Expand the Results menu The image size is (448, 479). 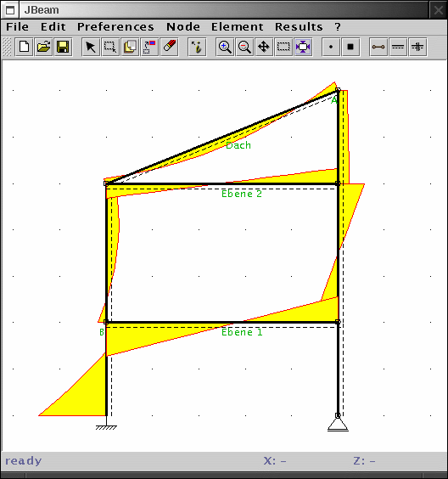(299, 27)
